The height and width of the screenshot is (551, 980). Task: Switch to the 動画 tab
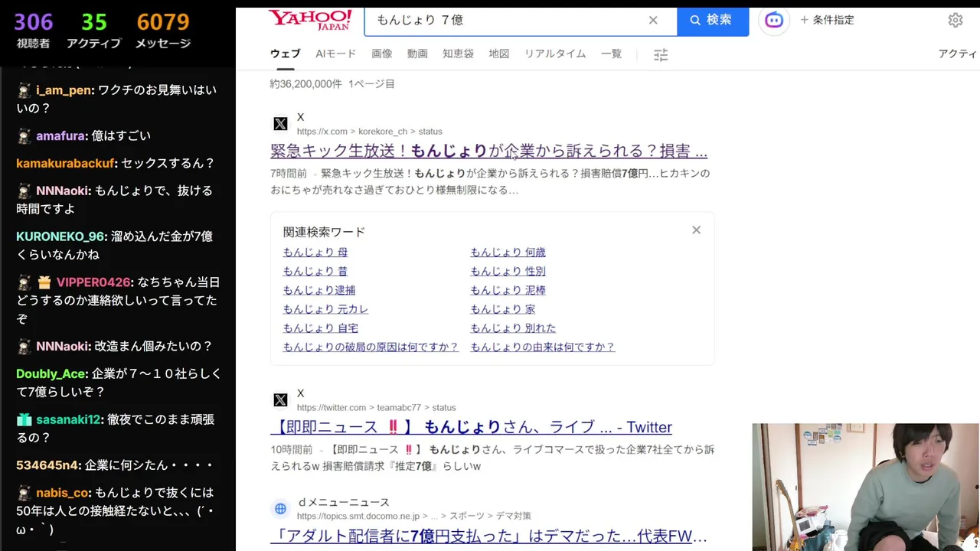pos(417,54)
